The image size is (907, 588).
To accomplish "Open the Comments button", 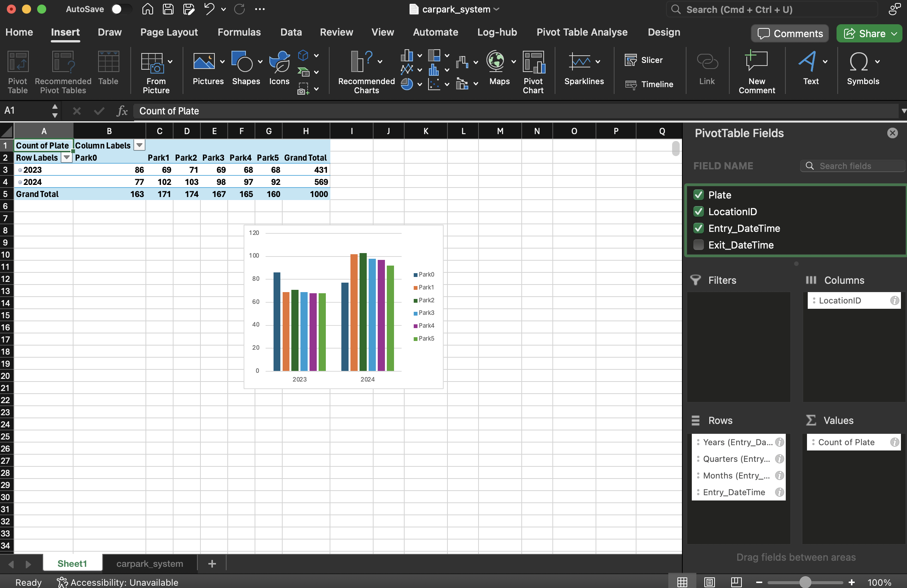I will point(790,34).
